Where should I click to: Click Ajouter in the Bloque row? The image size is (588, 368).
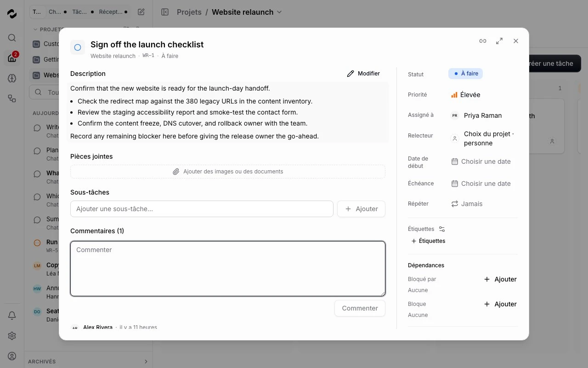pos(500,304)
